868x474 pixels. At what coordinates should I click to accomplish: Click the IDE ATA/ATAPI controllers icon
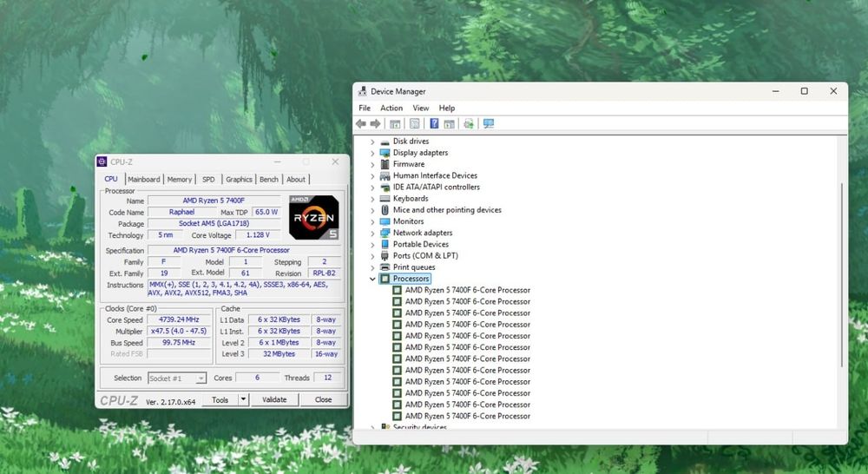[x=385, y=188]
